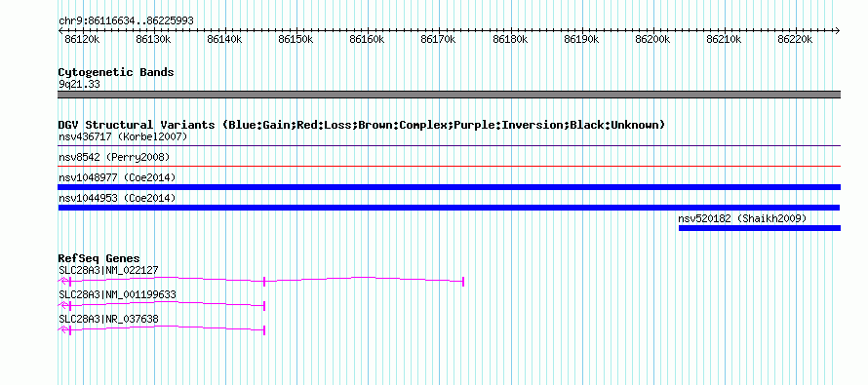Click the last exon tick of NM_022127

click(x=463, y=282)
